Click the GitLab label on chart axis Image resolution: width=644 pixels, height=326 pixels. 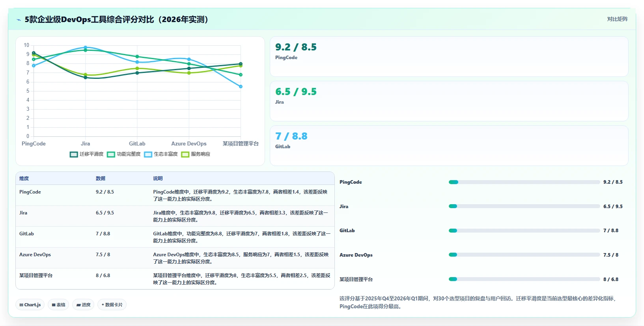pyautogui.click(x=137, y=144)
